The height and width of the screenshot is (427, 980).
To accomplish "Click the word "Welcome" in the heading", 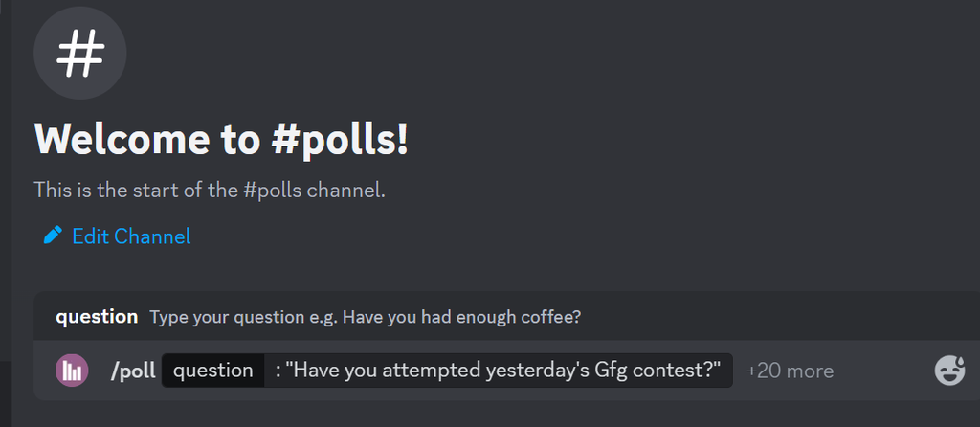I will [x=122, y=139].
